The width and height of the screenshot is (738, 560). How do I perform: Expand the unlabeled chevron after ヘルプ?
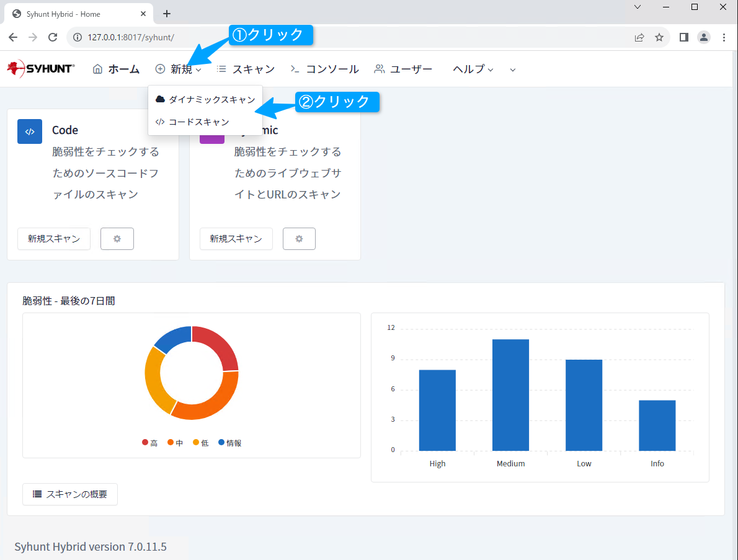pos(512,69)
